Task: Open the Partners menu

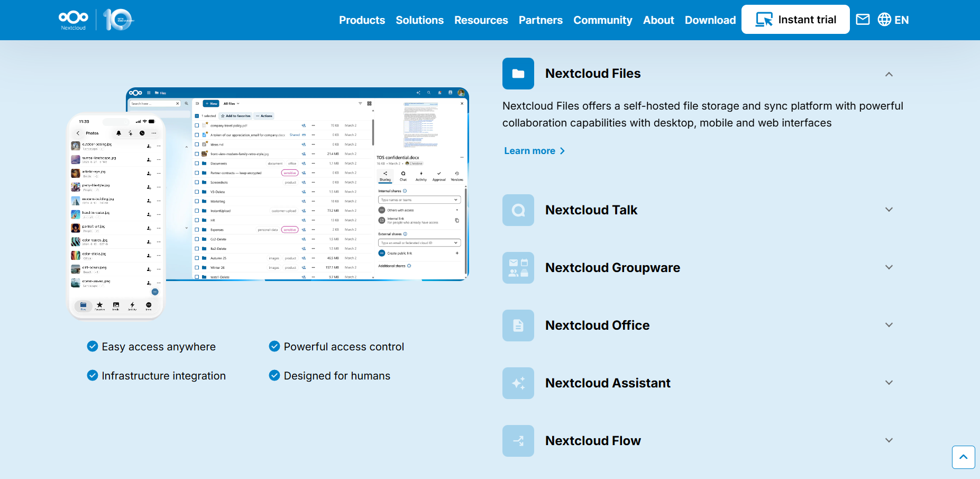Action: 541,20
